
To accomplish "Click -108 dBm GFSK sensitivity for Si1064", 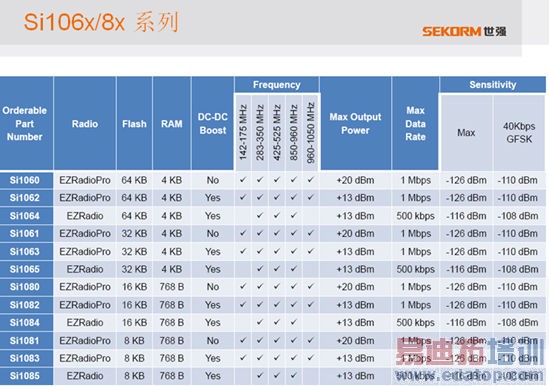I will [x=518, y=216].
